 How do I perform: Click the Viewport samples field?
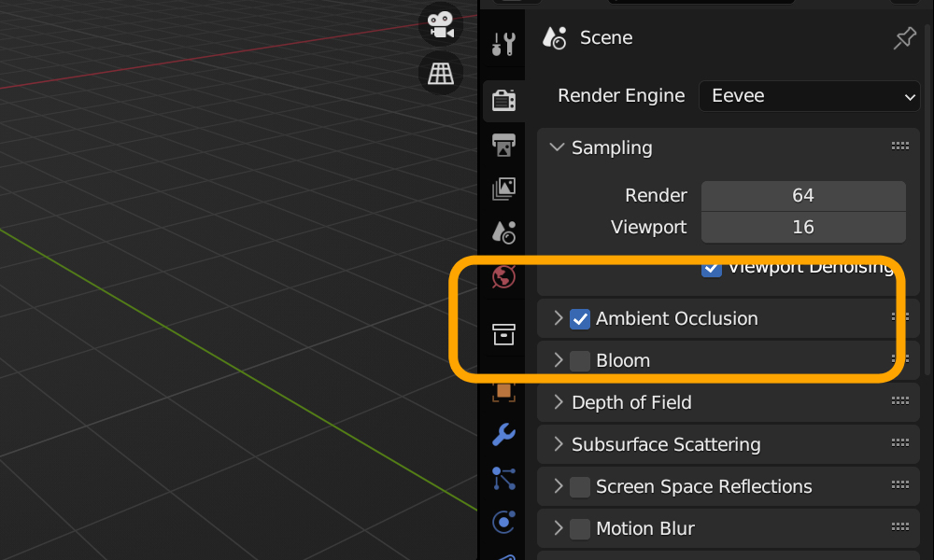click(803, 228)
